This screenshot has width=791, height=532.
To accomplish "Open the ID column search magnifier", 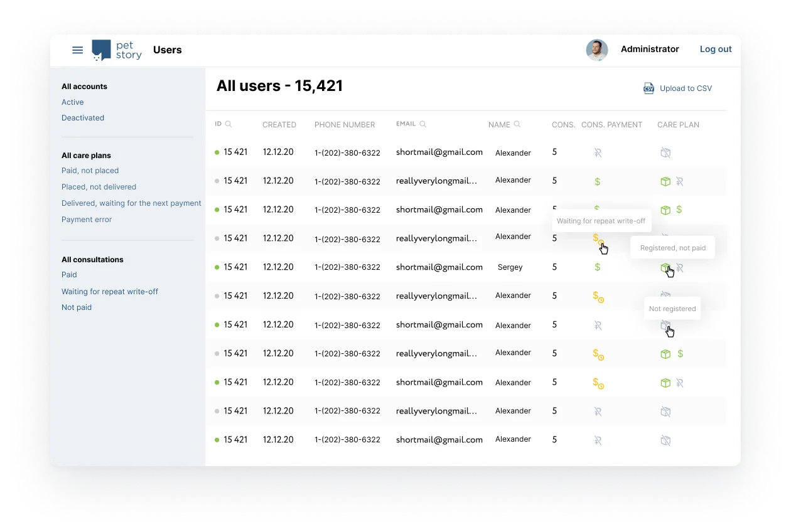I will (229, 124).
